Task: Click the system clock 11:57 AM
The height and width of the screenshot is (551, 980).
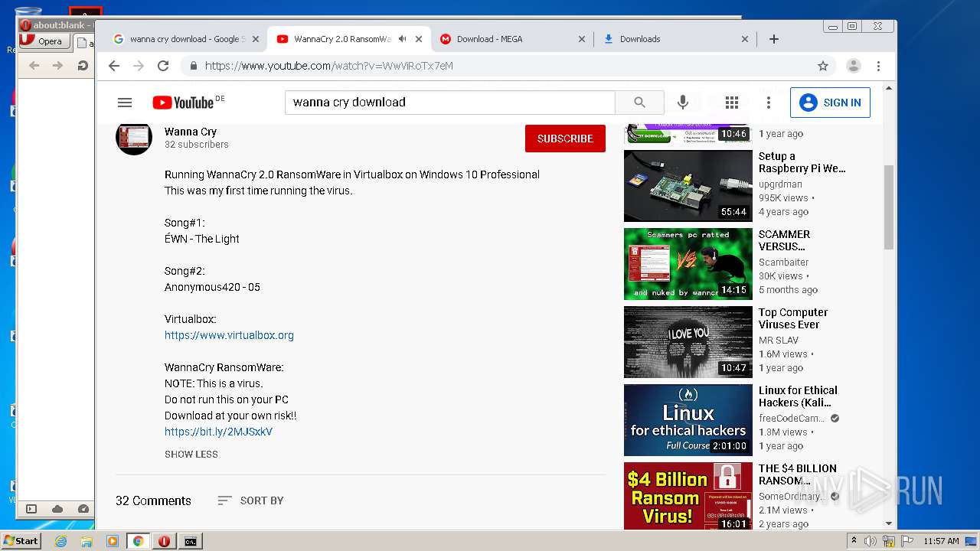Action: point(941,541)
